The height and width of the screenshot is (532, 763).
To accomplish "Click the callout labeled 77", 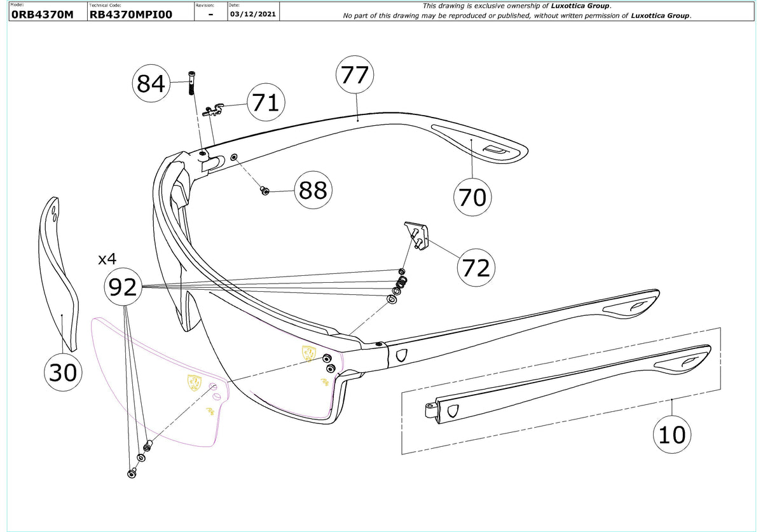I will pos(355,75).
